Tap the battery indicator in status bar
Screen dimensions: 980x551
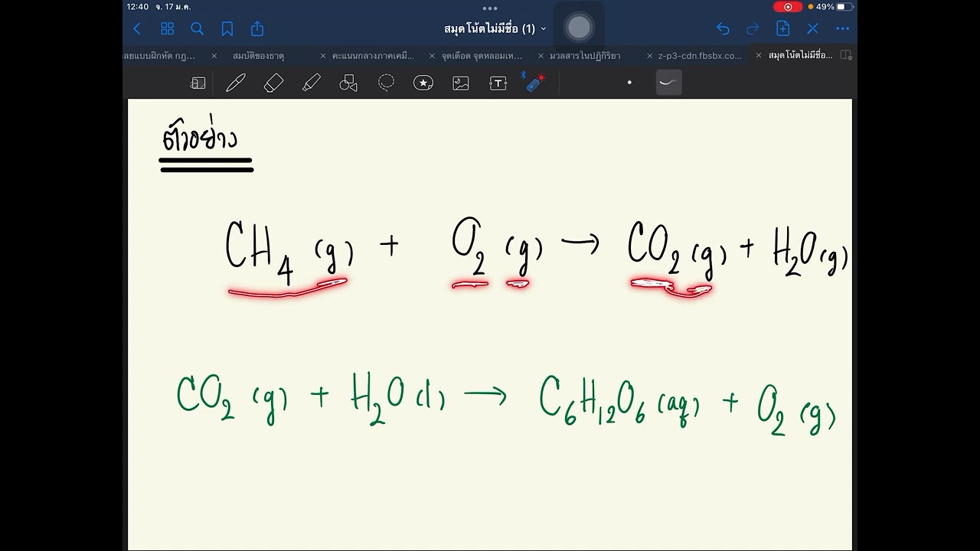click(845, 7)
